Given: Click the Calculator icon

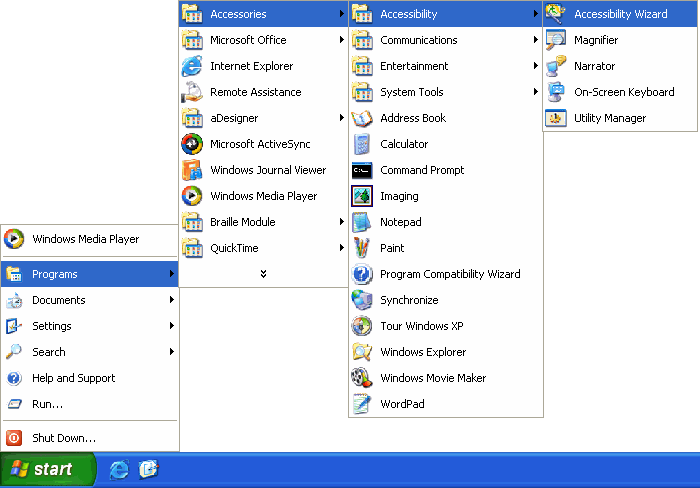Looking at the screenshot, I should (362, 144).
